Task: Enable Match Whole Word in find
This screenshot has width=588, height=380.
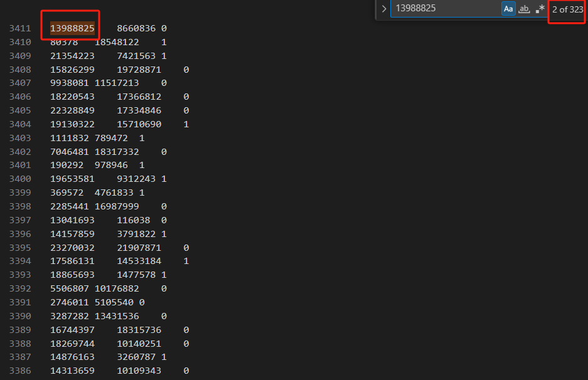Action: pyautogui.click(x=524, y=9)
